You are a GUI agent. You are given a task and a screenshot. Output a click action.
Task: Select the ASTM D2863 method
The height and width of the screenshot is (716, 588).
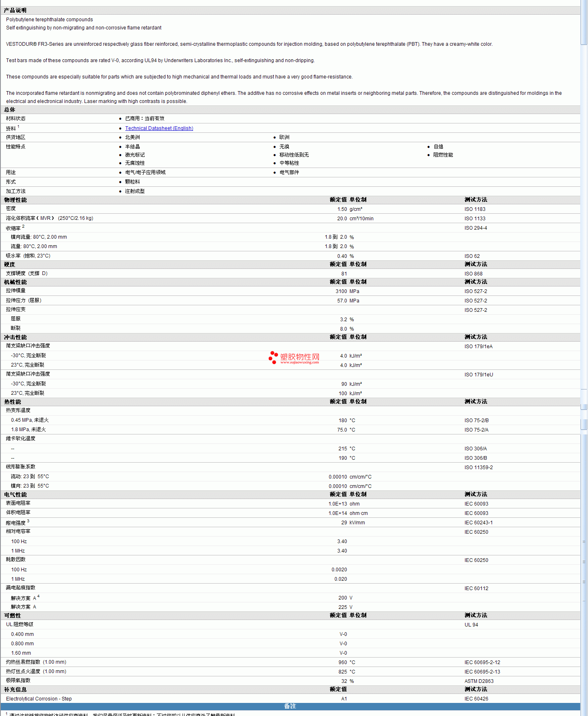(x=479, y=681)
